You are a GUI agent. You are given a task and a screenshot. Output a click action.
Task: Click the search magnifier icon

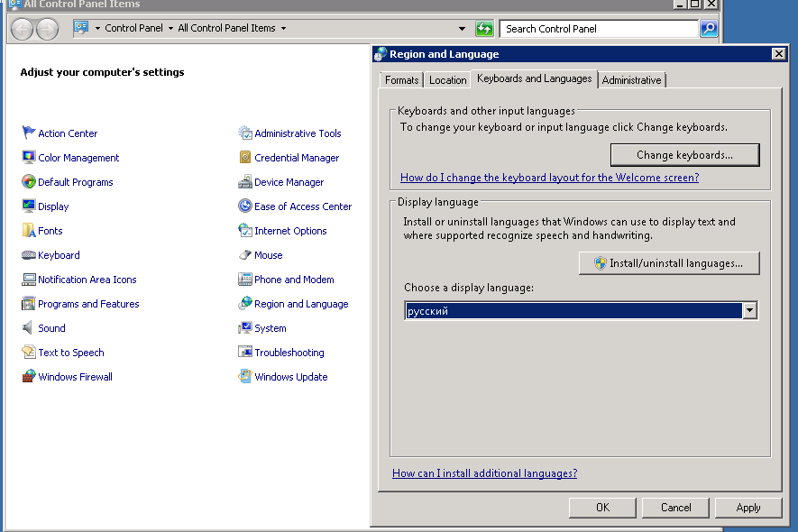(x=709, y=29)
